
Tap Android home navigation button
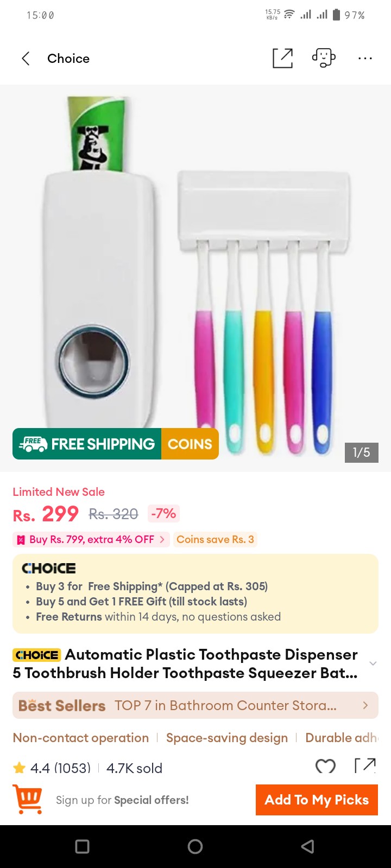click(195, 846)
